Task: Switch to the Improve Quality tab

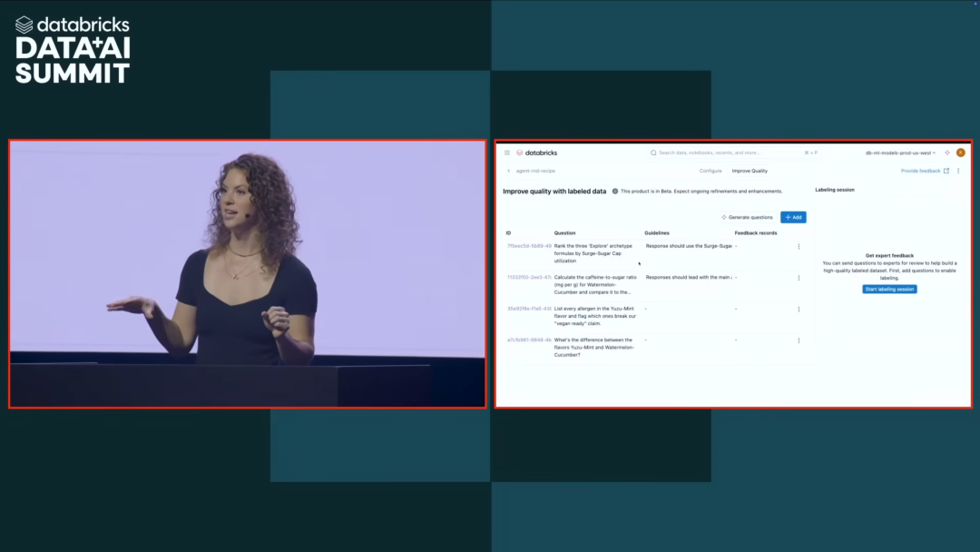Action: 750,171
